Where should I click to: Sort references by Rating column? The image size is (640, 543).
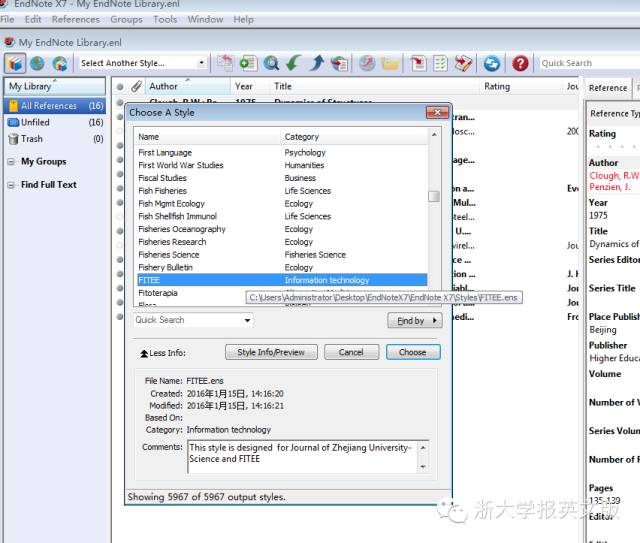pyautogui.click(x=520, y=86)
